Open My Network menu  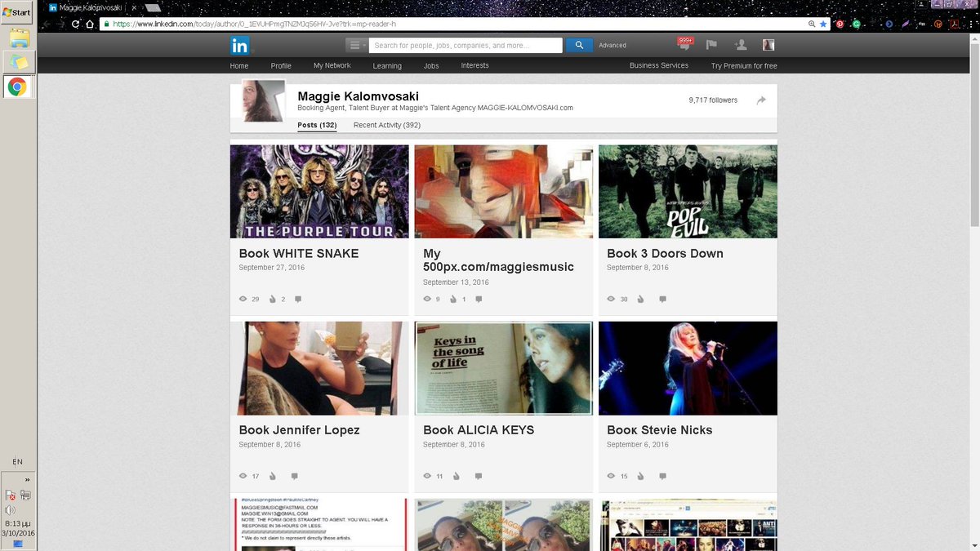click(x=332, y=65)
